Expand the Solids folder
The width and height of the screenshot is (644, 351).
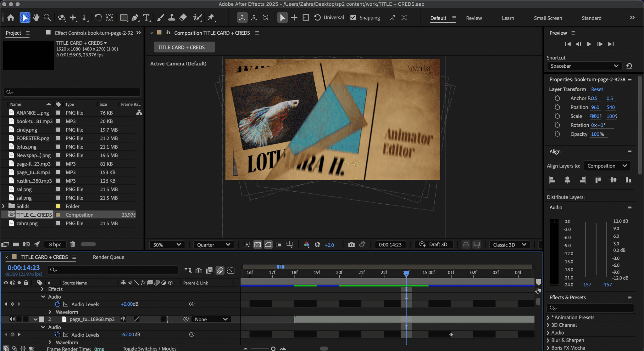[3, 206]
